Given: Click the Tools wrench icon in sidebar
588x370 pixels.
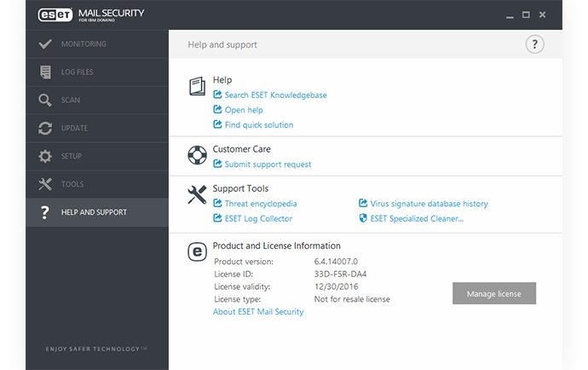Looking at the screenshot, I should (x=45, y=184).
